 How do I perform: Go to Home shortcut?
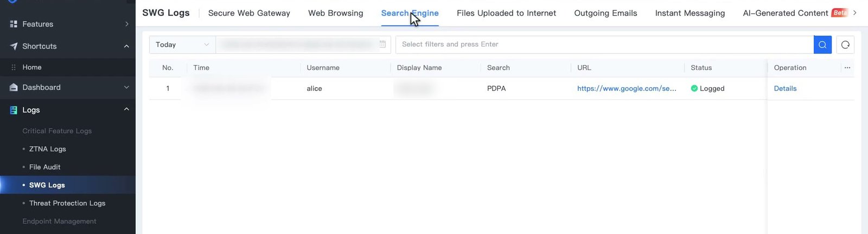[x=32, y=67]
